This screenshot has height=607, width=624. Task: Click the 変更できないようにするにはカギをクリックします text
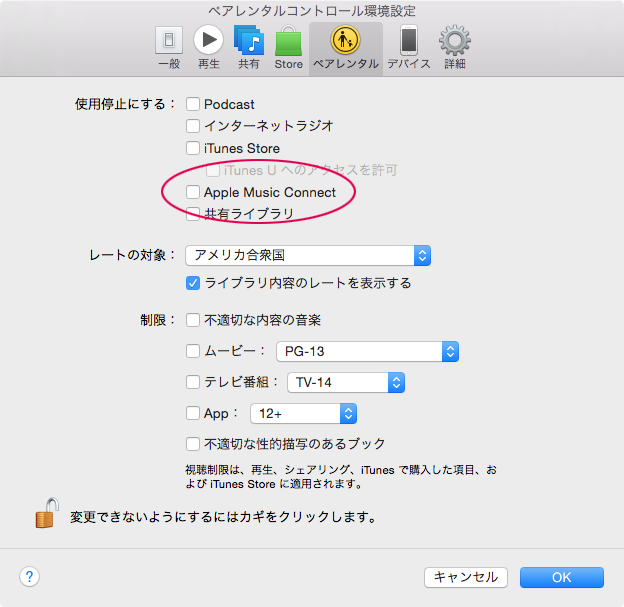pyautogui.click(x=223, y=517)
